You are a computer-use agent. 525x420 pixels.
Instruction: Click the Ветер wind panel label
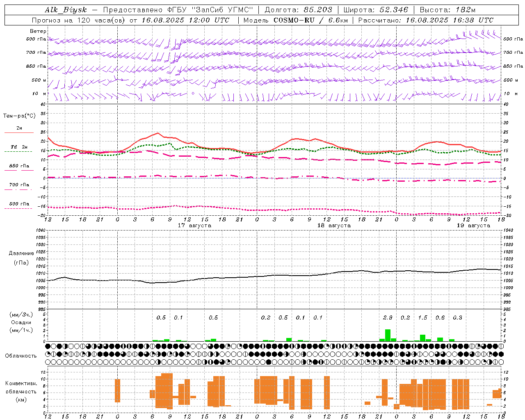(38, 31)
